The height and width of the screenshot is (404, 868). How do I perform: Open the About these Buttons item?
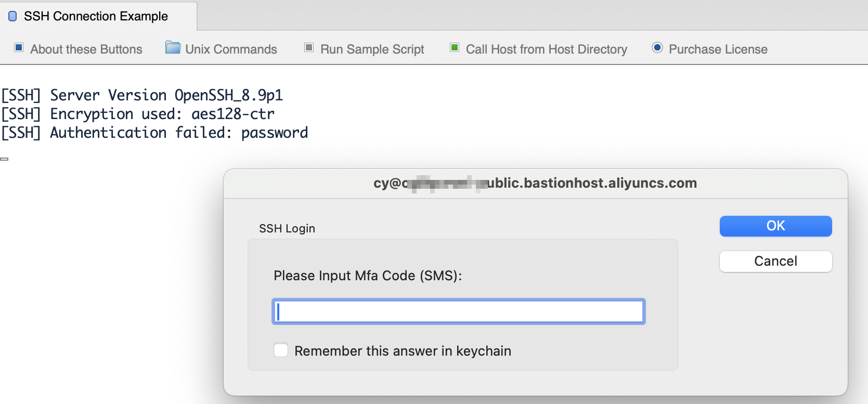tap(86, 49)
